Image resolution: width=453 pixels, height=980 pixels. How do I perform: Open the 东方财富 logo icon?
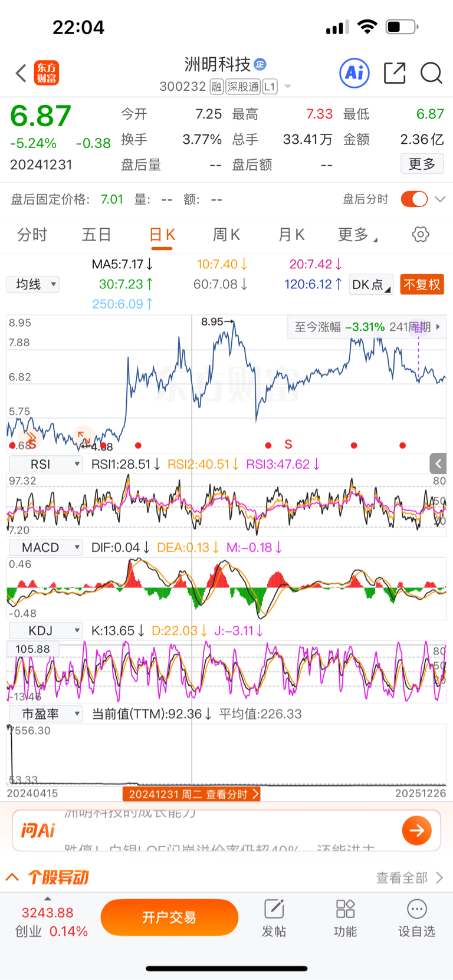tap(47, 73)
